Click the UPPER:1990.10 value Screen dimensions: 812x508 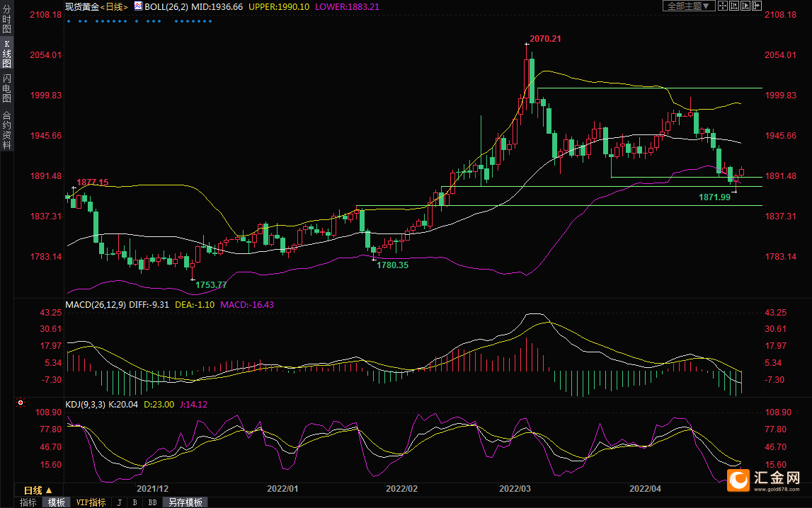tap(279, 7)
